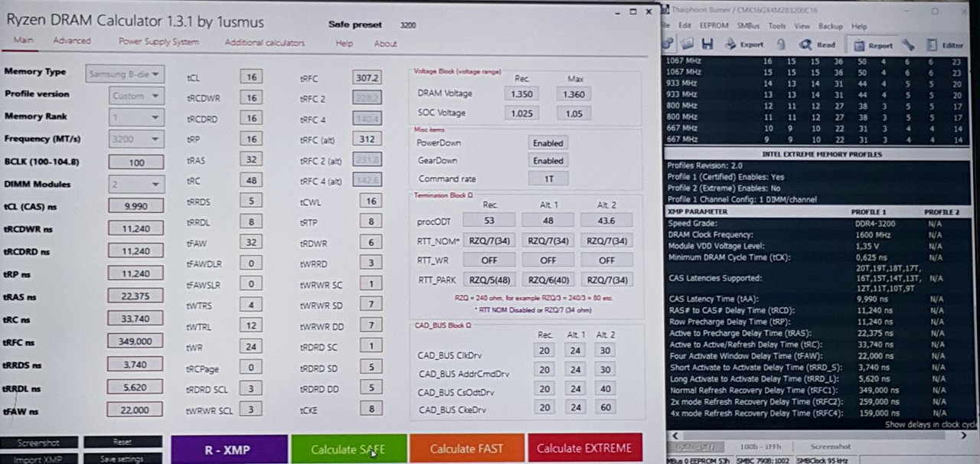
Task: Click the tCL timing value 16
Action: 250,77
